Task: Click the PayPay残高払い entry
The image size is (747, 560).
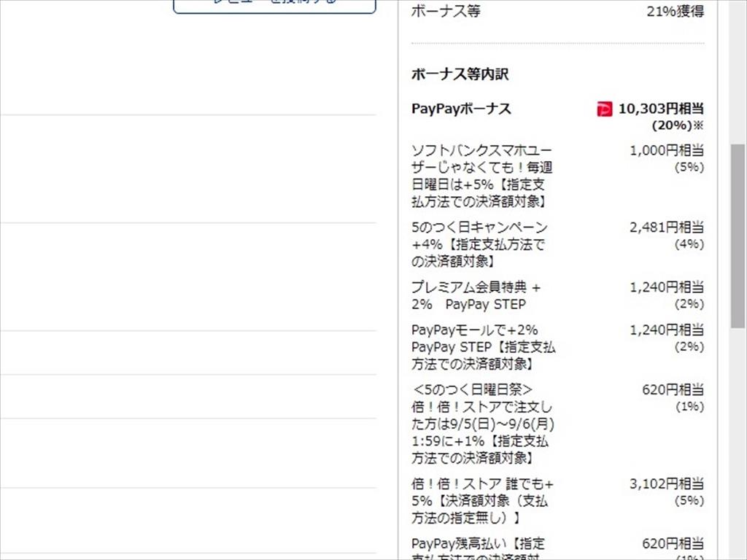Action: tap(478, 548)
